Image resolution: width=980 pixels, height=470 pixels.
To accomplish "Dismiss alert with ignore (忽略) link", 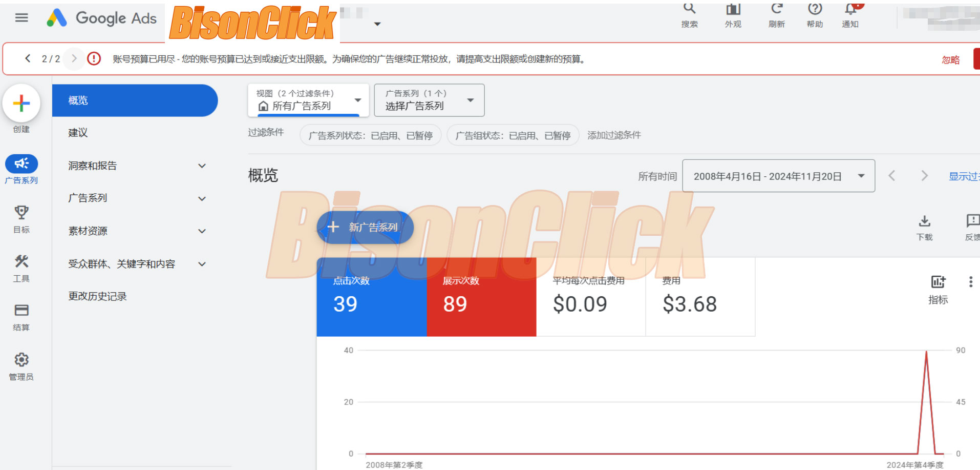I will (x=951, y=59).
